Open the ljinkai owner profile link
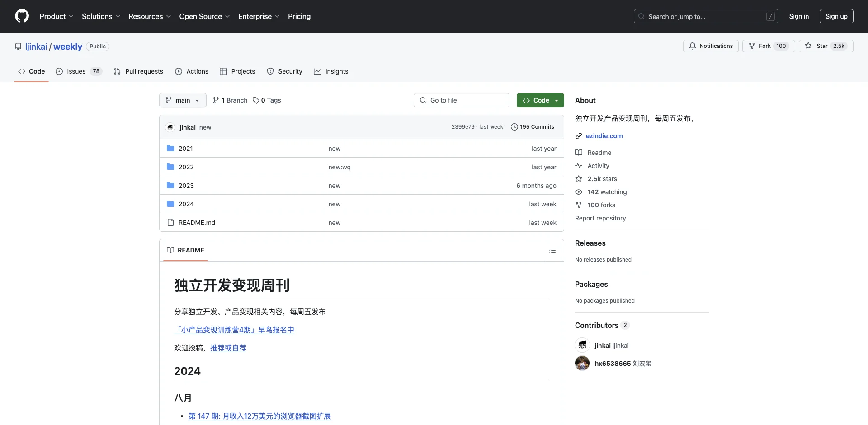Image resolution: width=868 pixels, height=425 pixels. (x=36, y=47)
